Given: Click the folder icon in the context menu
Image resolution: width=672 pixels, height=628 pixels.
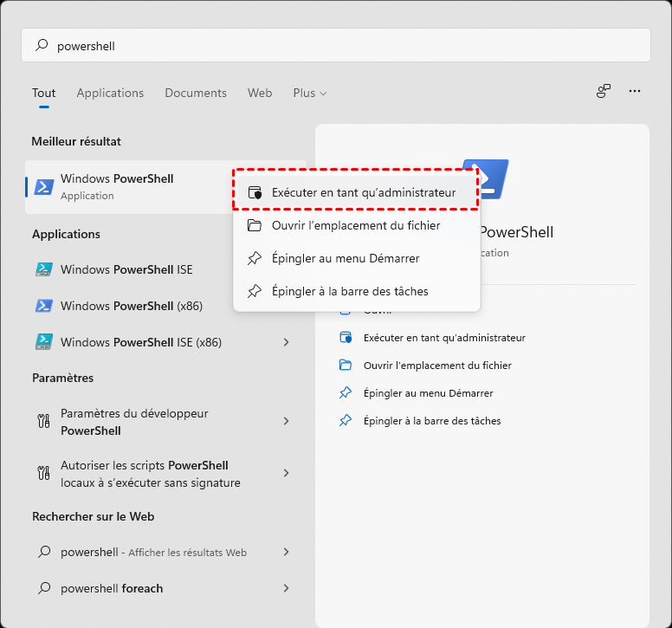Looking at the screenshot, I should pyautogui.click(x=255, y=225).
